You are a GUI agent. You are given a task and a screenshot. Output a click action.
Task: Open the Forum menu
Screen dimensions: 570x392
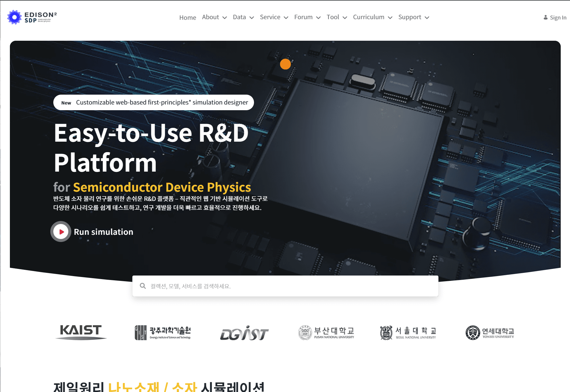click(x=303, y=17)
